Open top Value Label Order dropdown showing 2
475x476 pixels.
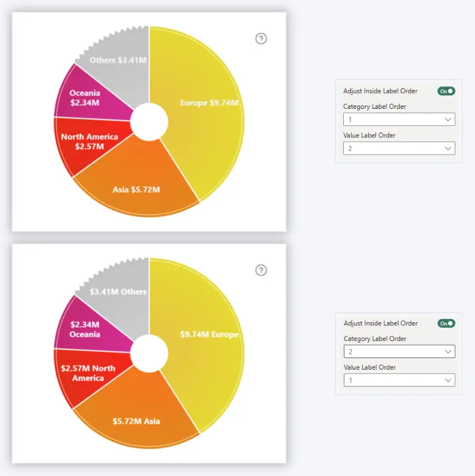click(x=398, y=148)
